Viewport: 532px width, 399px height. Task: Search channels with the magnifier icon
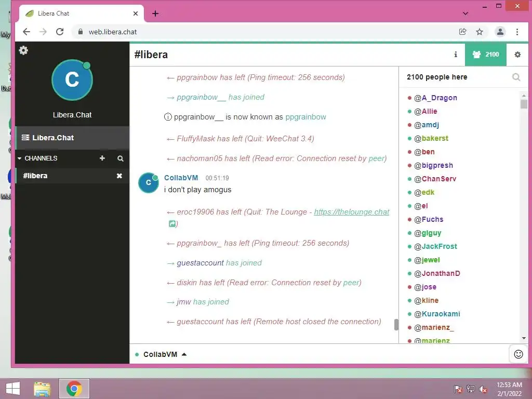click(x=121, y=158)
